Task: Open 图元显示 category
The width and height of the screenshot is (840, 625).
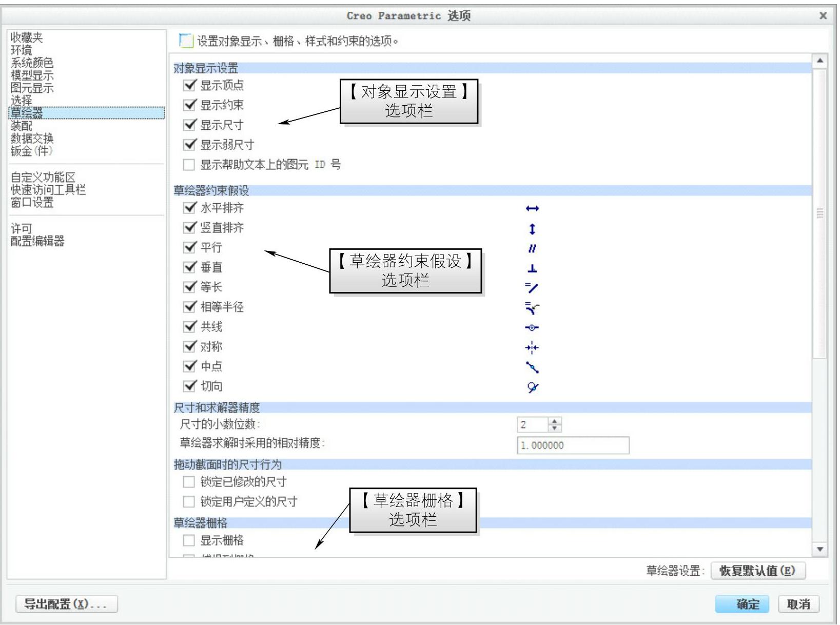Action: pyautogui.click(x=32, y=88)
